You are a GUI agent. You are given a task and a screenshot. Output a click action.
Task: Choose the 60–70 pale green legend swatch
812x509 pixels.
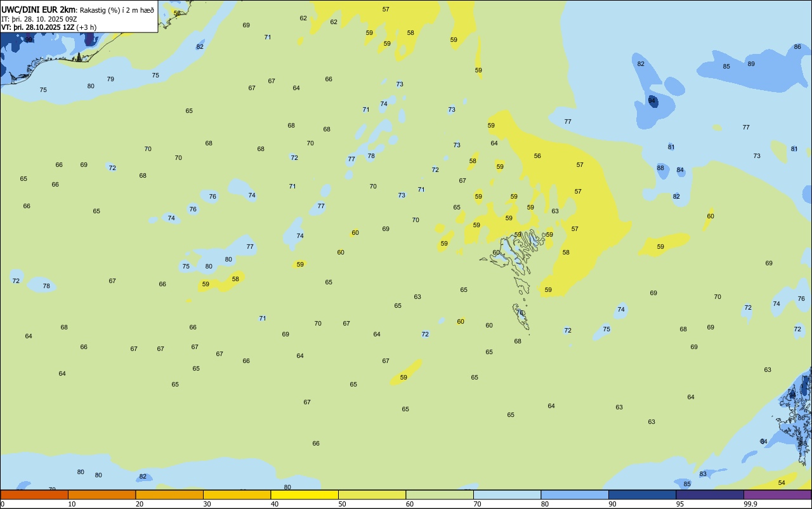point(440,494)
